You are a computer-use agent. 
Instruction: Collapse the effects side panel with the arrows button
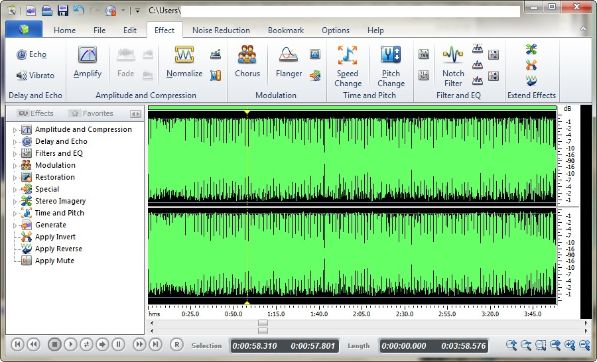tap(135, 113)
